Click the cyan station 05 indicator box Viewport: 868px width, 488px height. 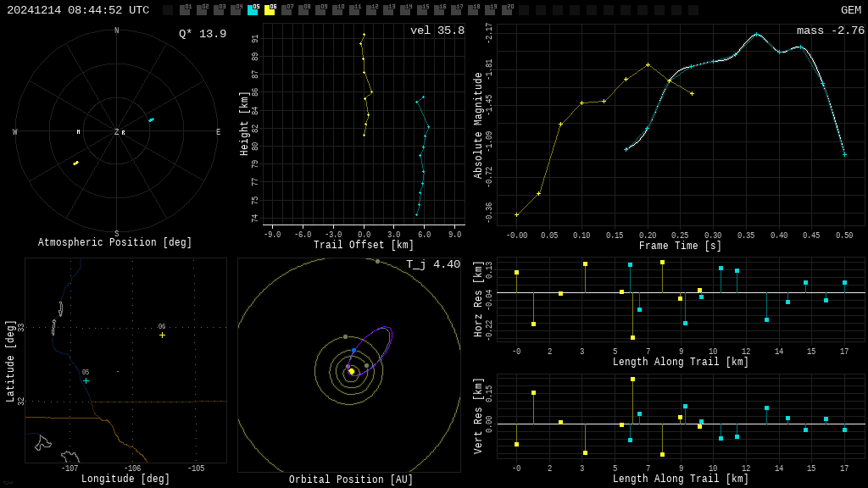pos(253,10)
